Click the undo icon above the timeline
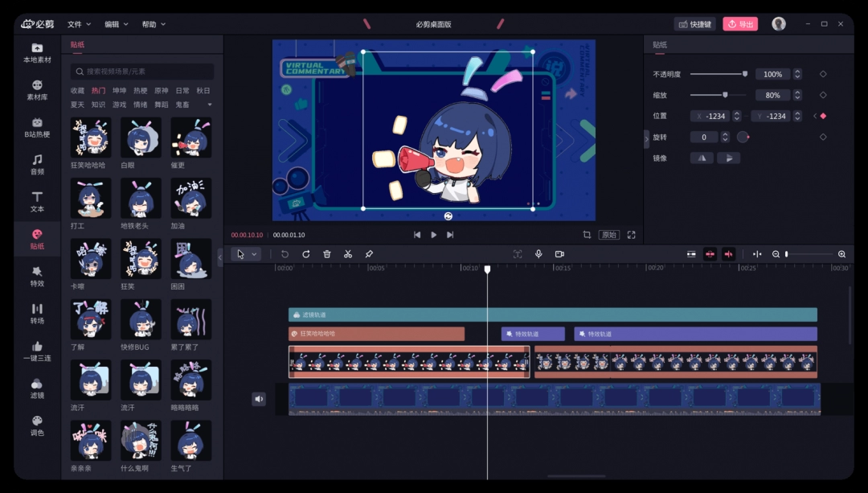This screenshot has width=868, height=493. point(285,254)
